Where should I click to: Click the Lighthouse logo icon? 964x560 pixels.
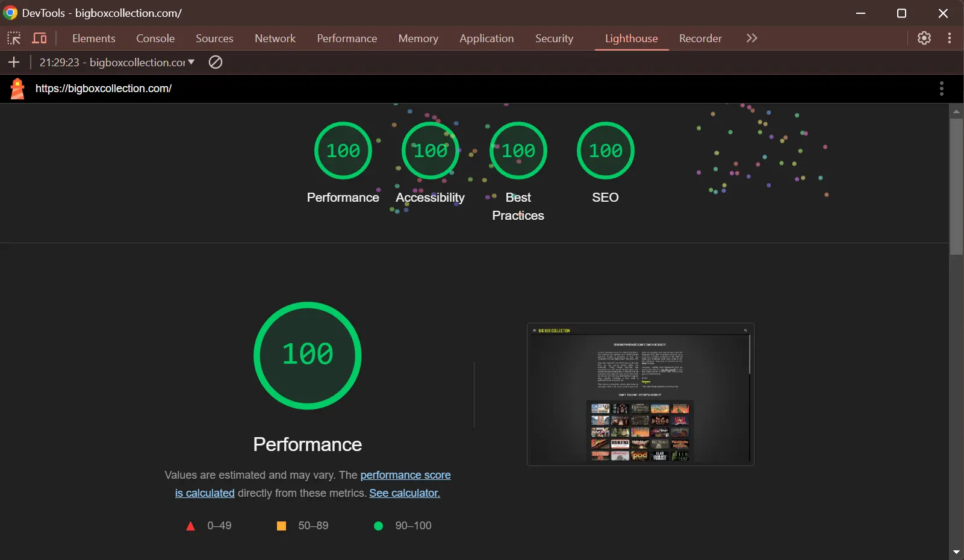17,89
